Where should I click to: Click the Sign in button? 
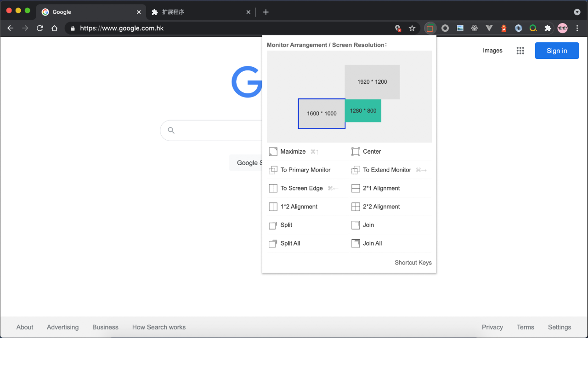coord(557,51)
